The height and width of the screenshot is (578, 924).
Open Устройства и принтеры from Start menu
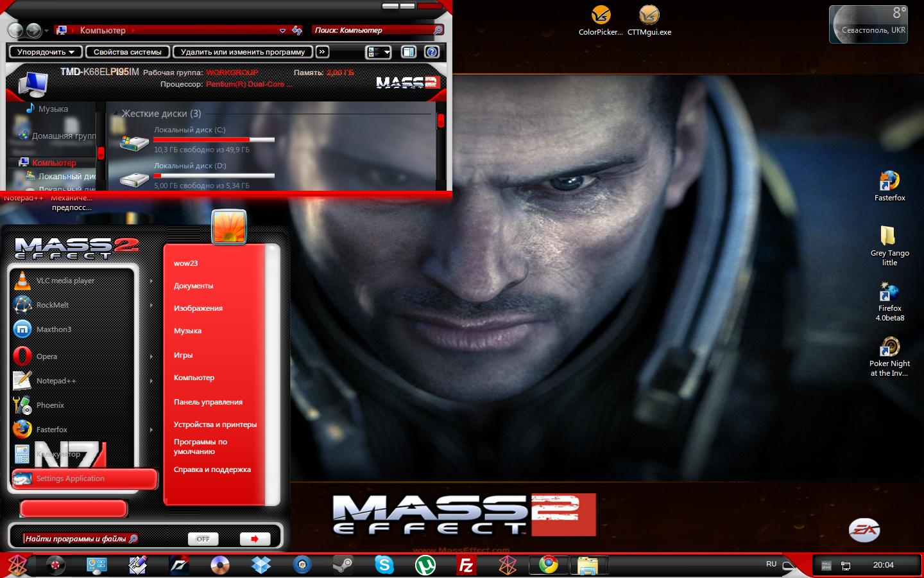[215, 425]
